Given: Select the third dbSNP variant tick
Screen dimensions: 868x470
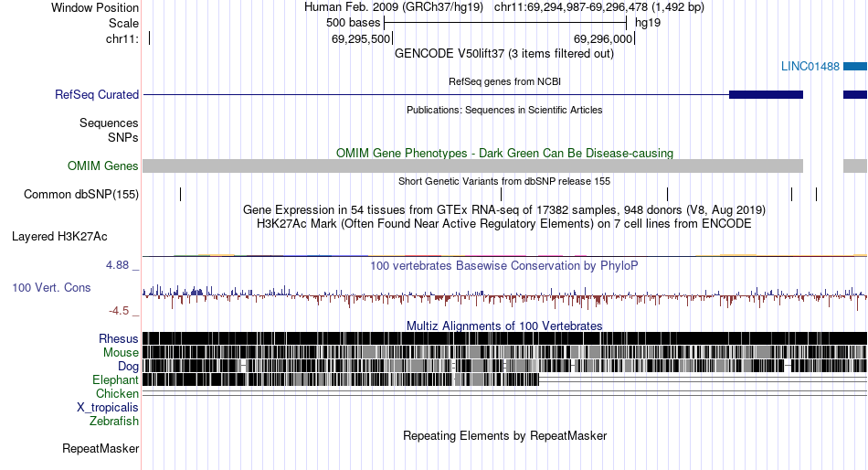Looking at the screenshot, I should (668, 194).
